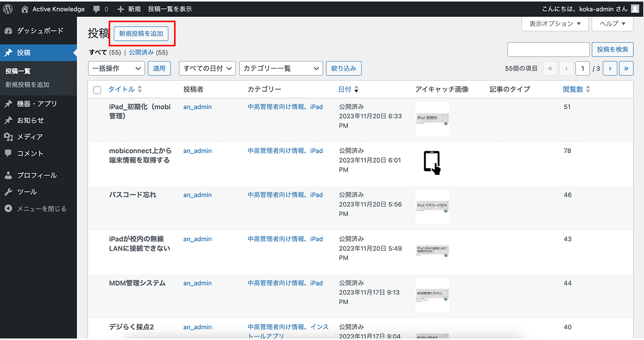Open ツール menu item
The width and height of the screenshot is (644, 340).
coord(38,192)
